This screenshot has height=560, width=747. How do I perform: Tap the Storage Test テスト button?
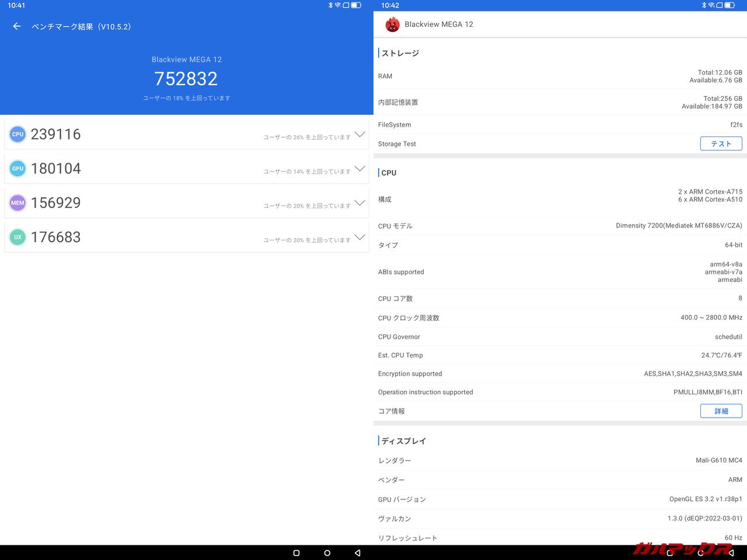point(721,143)
